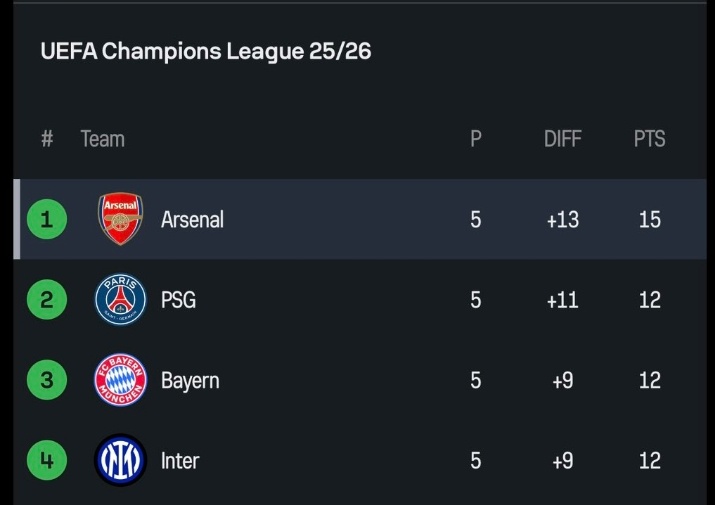The height and width of the screenshot is (505, 715).
Task: Click the green rank 1 badge
Action: [47, 219]
